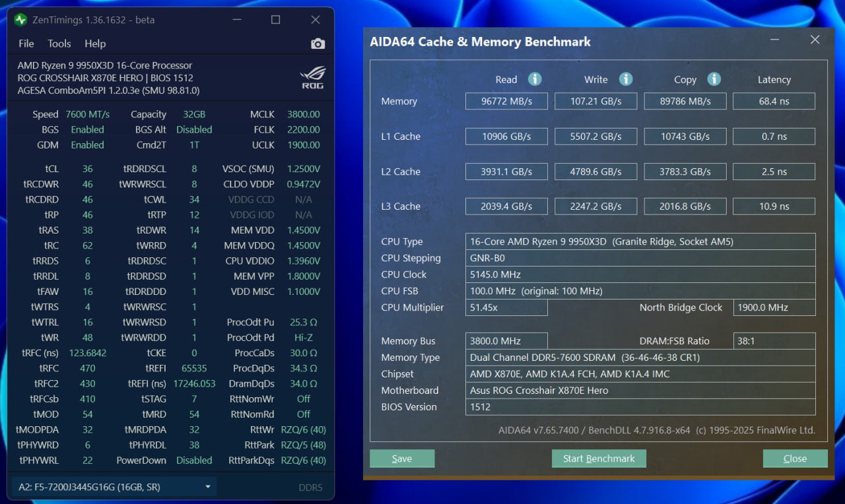Image resolution: width=845 pixels, height=504 pixels.
Task: Click Memory Read value 96772 MB/s
Action: point(506,101)
